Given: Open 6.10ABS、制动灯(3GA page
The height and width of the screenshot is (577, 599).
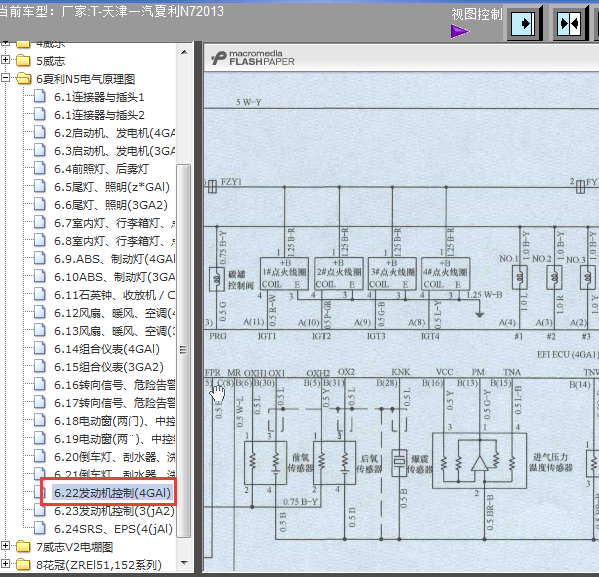Looking at the screenshot, I should tap(114, 277).
